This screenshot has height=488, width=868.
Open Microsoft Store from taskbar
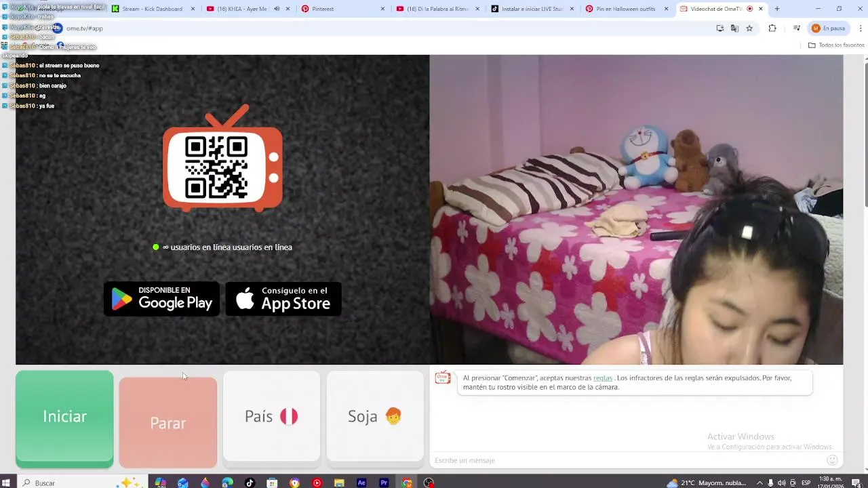coord(272,483)
